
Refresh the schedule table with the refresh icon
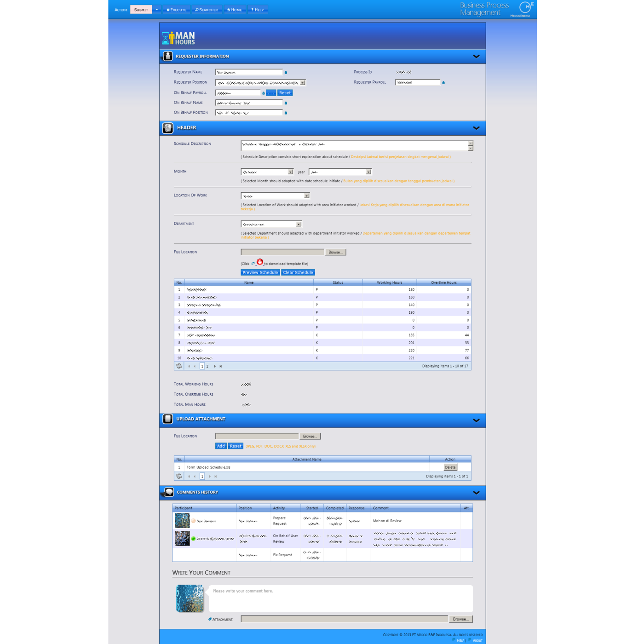coord(179,366)
